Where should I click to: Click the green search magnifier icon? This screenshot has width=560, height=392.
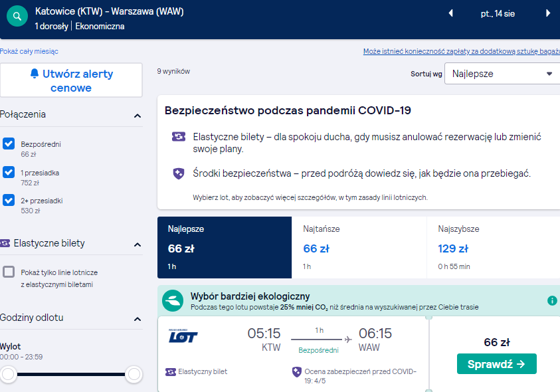pyautogui.click(x=17, y=16)
